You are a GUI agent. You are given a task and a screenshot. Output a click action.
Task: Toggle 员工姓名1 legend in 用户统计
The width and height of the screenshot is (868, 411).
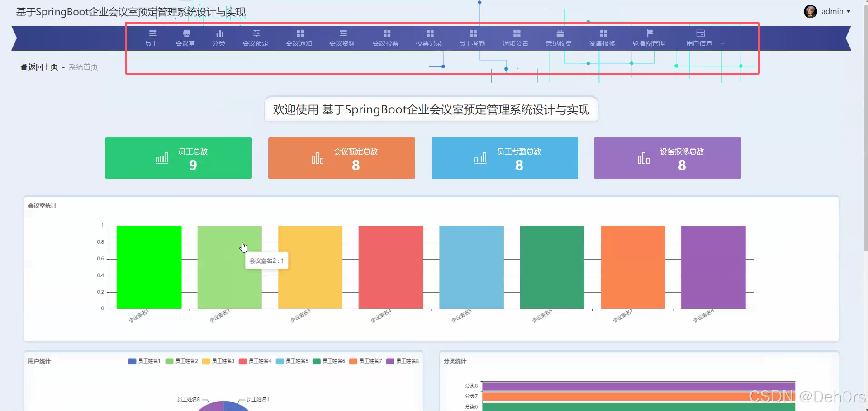tap(144, 361)
